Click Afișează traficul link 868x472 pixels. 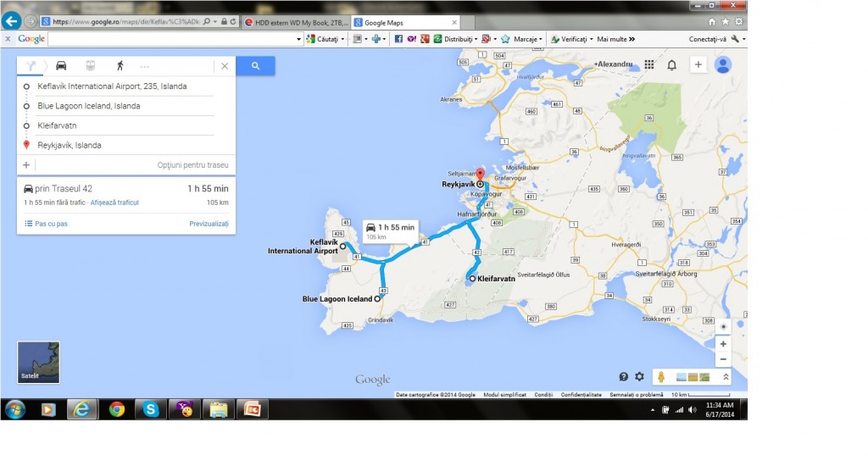pos(114,203)
